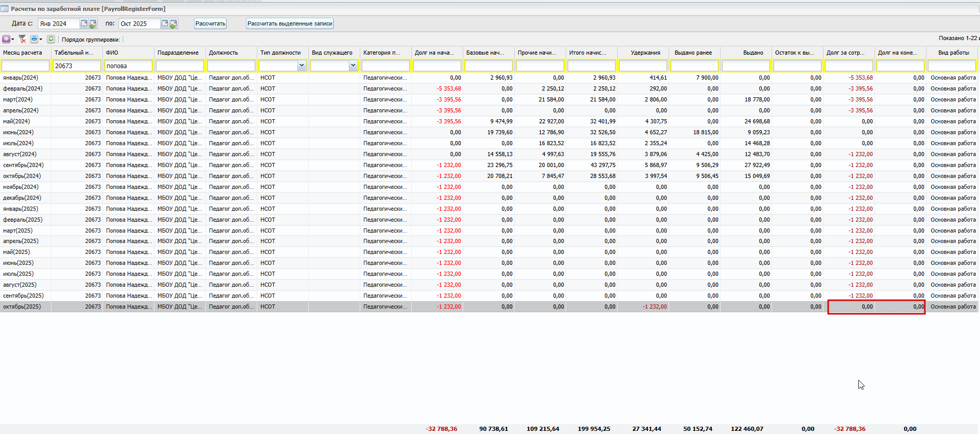Click the green arrow icon beside start date
980x434 pixels.
93,24
